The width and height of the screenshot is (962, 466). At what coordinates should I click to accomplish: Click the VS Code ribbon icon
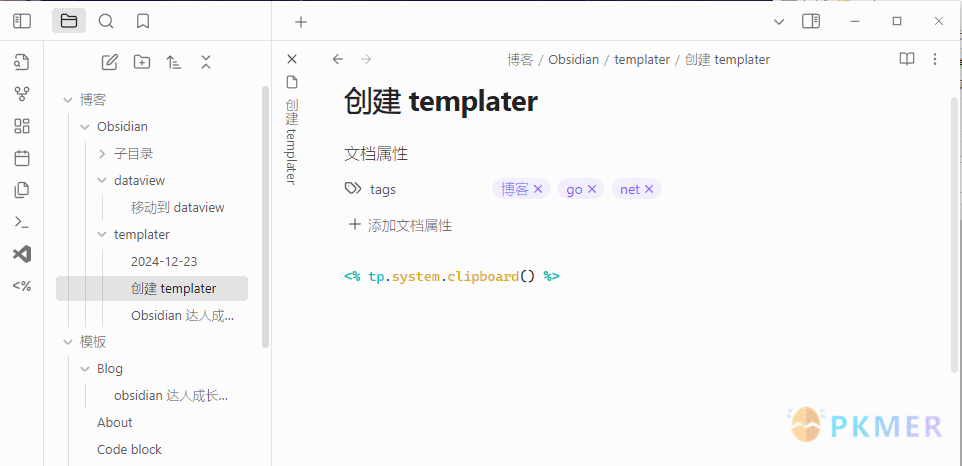point(22,254)
